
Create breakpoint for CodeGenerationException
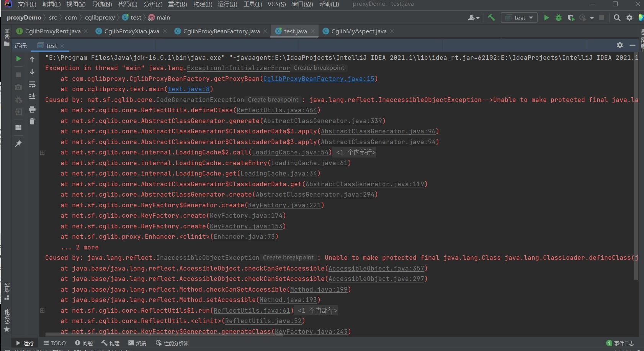(273, 100)
